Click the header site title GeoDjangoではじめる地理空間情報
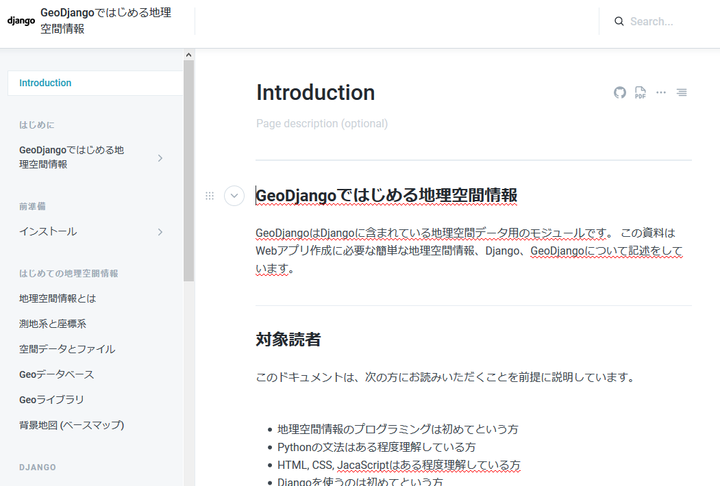Screen dimensions: 720x486 click(106, 21)
